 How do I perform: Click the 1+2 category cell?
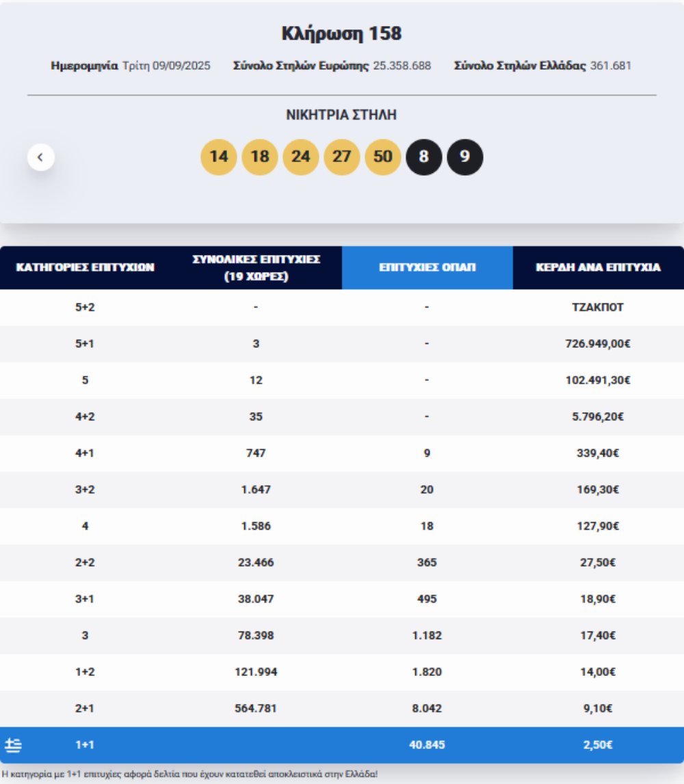[x=85, y=673]
